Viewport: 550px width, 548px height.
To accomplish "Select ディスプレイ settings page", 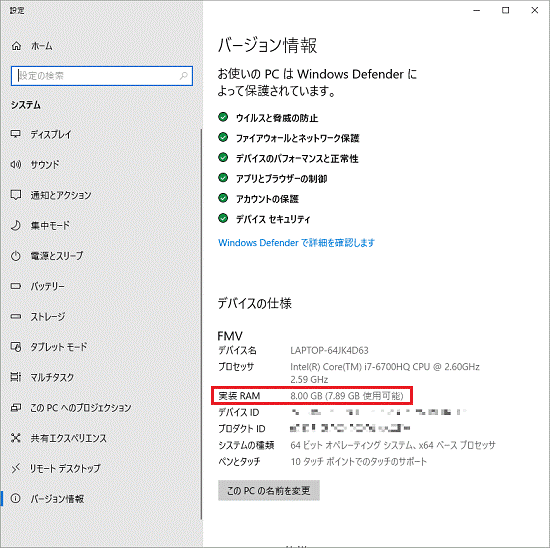I will click(x=102, y=134).
